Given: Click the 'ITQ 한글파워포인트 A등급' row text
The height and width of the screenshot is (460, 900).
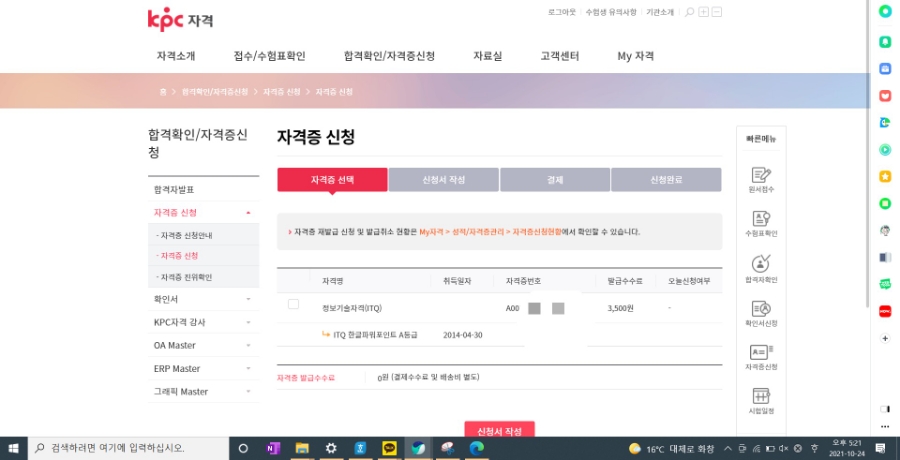Looking at the screenshot, I should tap(375, 335).
